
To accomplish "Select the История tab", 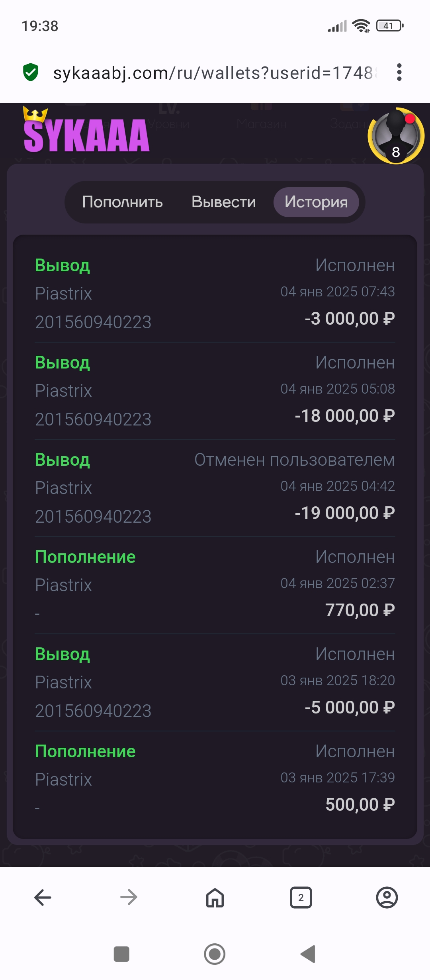I will [x=316, y=202].
